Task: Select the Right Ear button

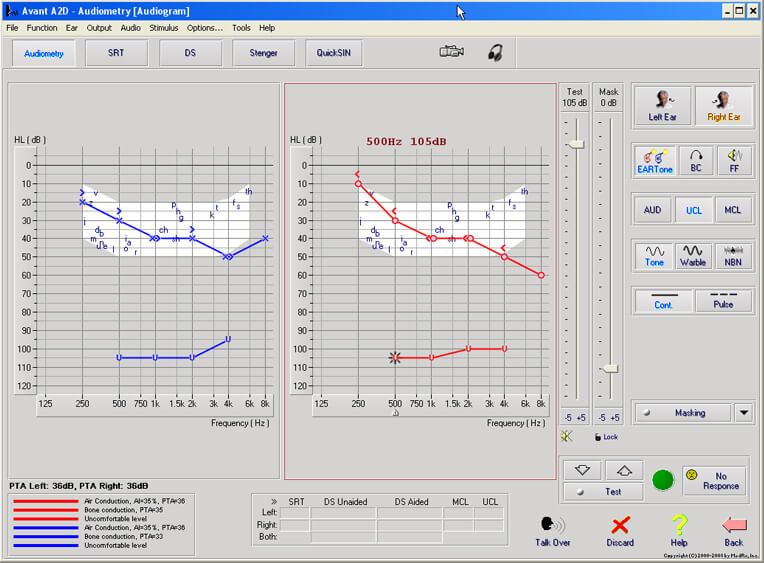Action: point(723,105)
